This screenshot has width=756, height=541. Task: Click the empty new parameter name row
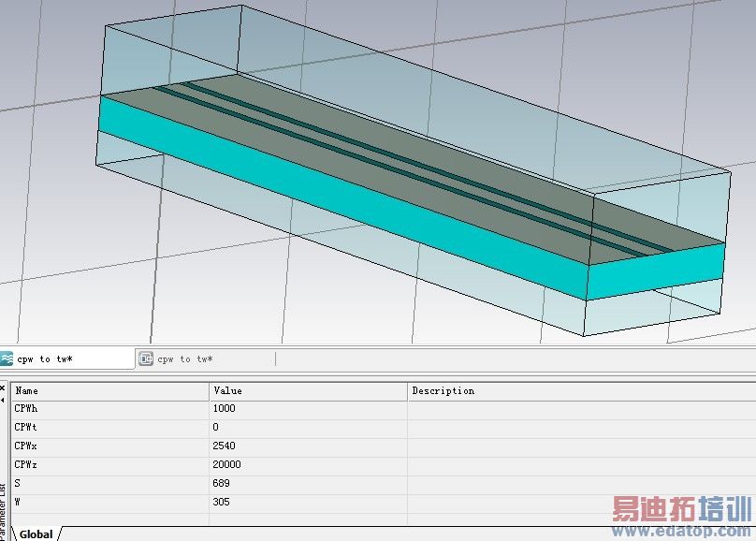110,519
